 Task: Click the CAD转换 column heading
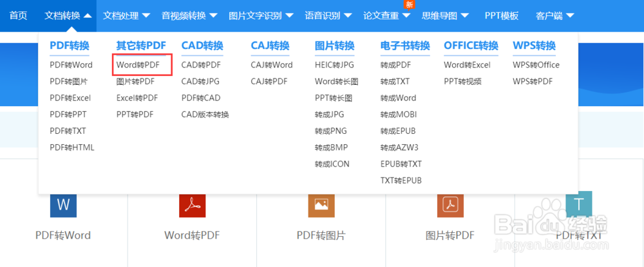[x=202, y=45]
